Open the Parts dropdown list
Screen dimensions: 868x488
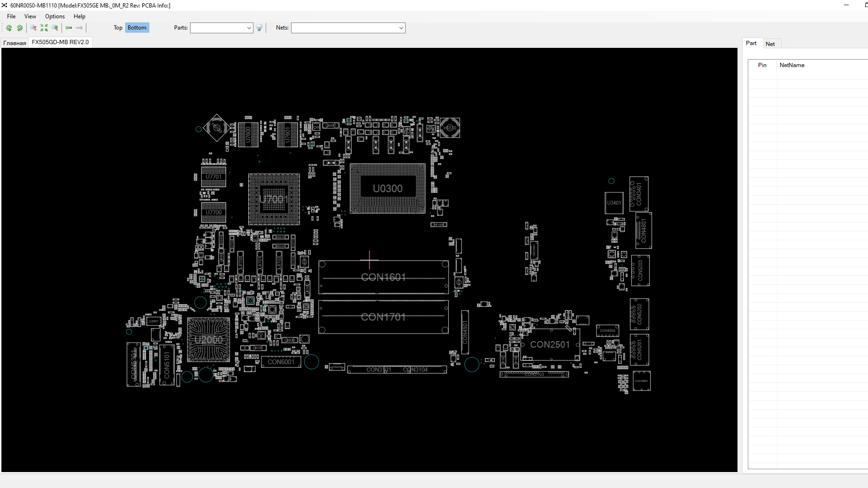(x=249, y=28)
